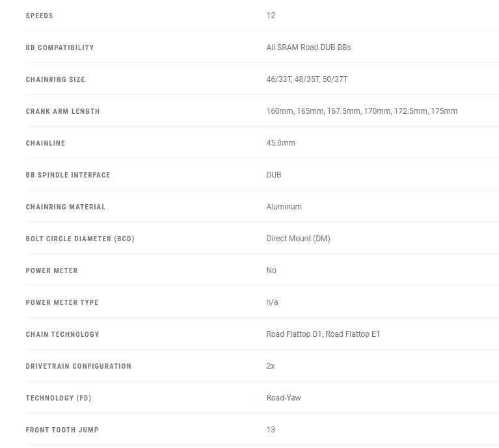Click the CRANK ARM LENGTH label
This screenshot has height=448, width=499.
point(62,111)
